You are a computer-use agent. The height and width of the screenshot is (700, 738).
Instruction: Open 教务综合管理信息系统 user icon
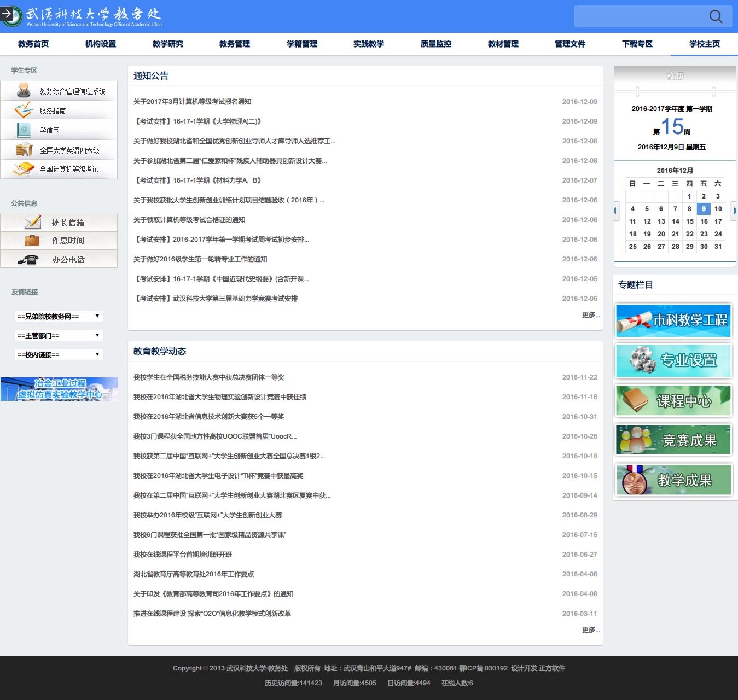24,90
